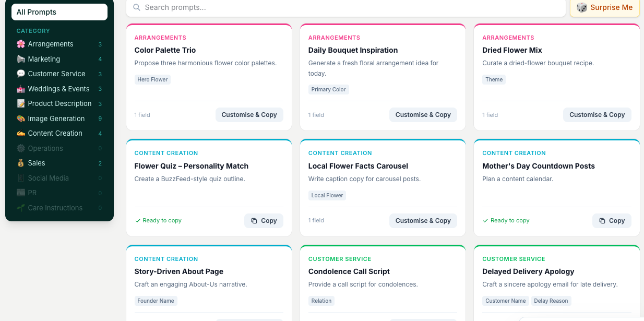644x321 pixels.
Task: Click the magnifier icon in search bar
Action: 137,7
